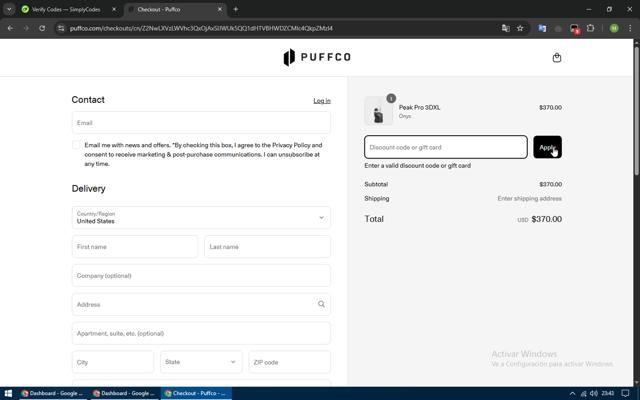Click the ZIP code field
Viewport: 640px width, 400px height.
289,362
